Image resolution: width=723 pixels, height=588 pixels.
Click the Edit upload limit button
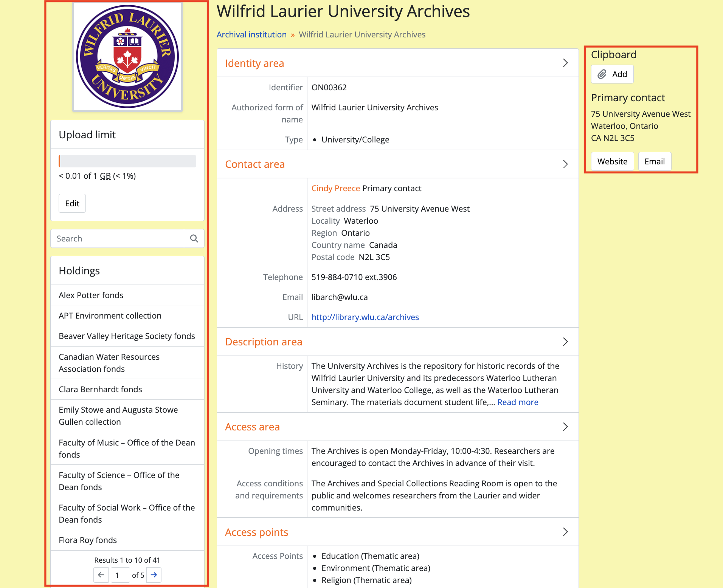[72, 203]
